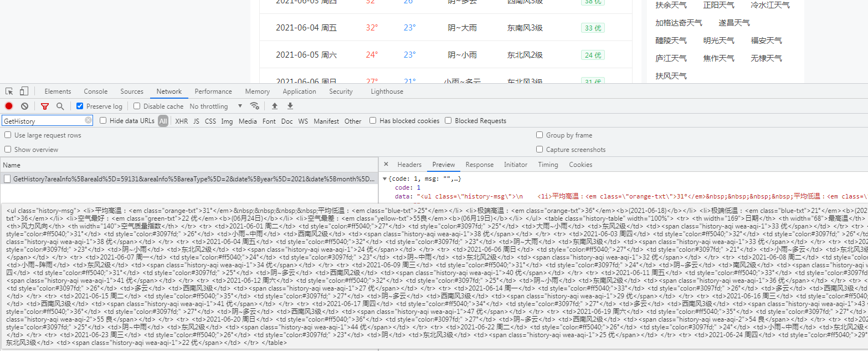The height and width of the screenshot is (351, 868).
Task: Switch to the Console panel
Action: (96, 91)
